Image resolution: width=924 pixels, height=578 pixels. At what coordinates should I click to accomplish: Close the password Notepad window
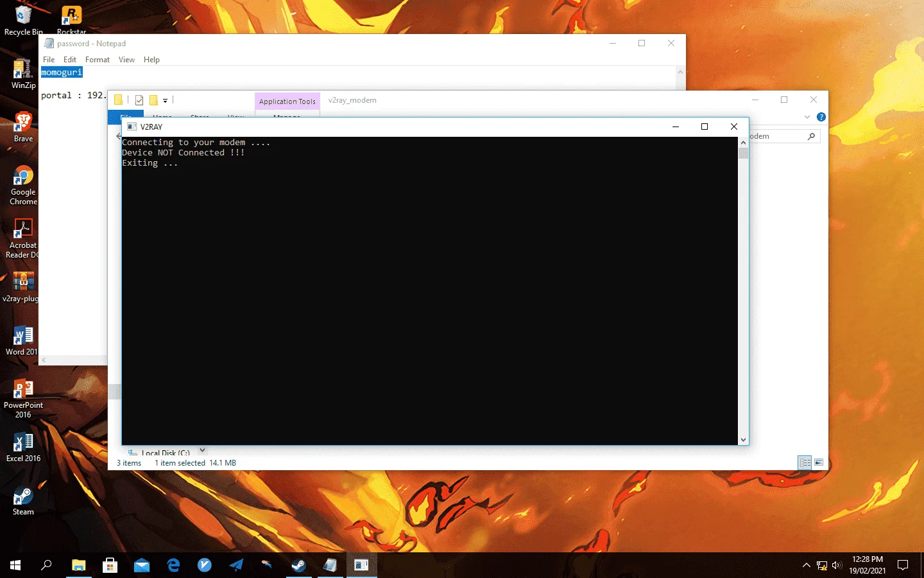click(x=671, y=43)
